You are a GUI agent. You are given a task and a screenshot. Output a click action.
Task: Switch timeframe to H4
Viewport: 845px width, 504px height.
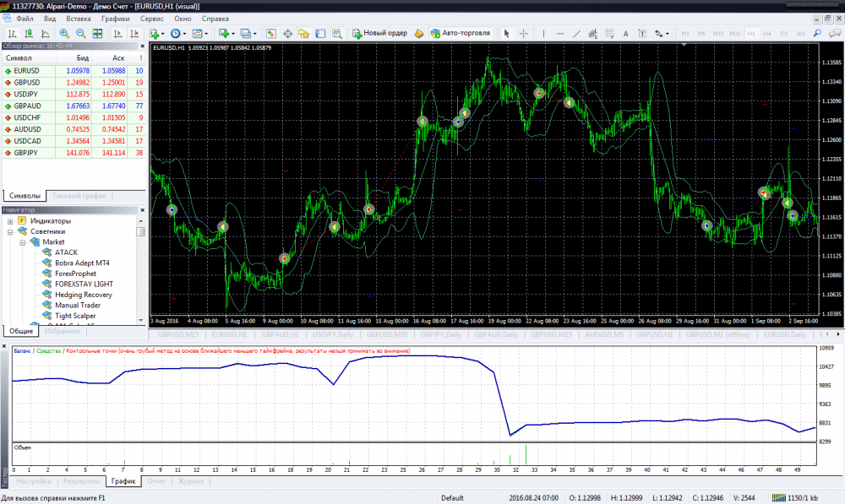point(767,34)
